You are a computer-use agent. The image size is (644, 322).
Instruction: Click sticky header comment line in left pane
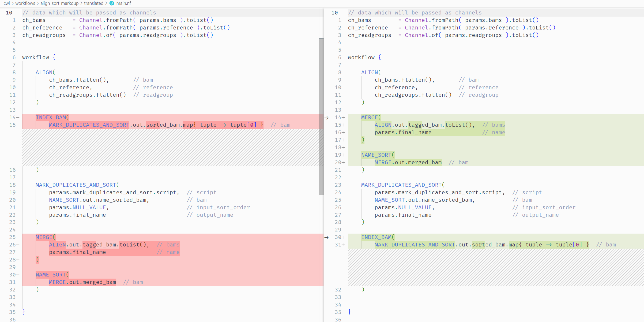click(x=89, y=13)
